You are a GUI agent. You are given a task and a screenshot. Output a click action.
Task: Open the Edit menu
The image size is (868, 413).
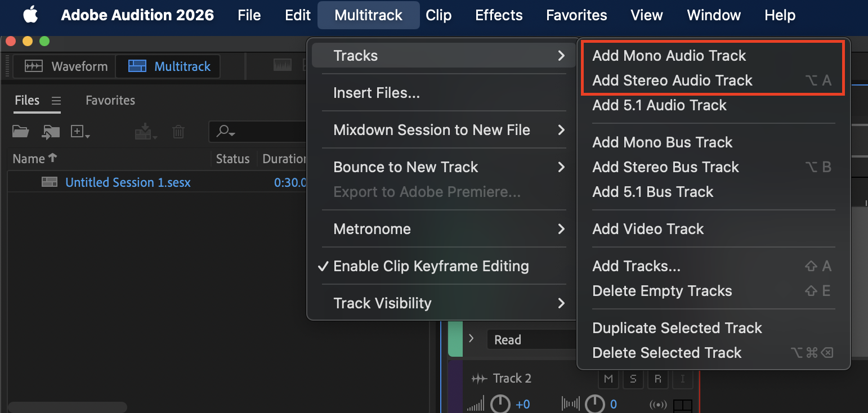click(x=298, y=15)
